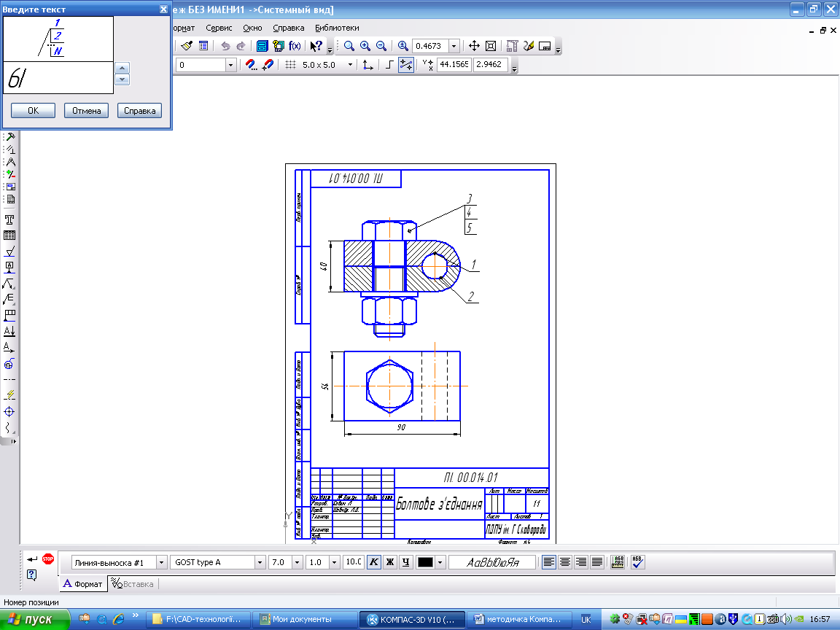The image size is (840, 630).
Task: Click the spell check icon with checkmark
Action: tap(637, 562)
